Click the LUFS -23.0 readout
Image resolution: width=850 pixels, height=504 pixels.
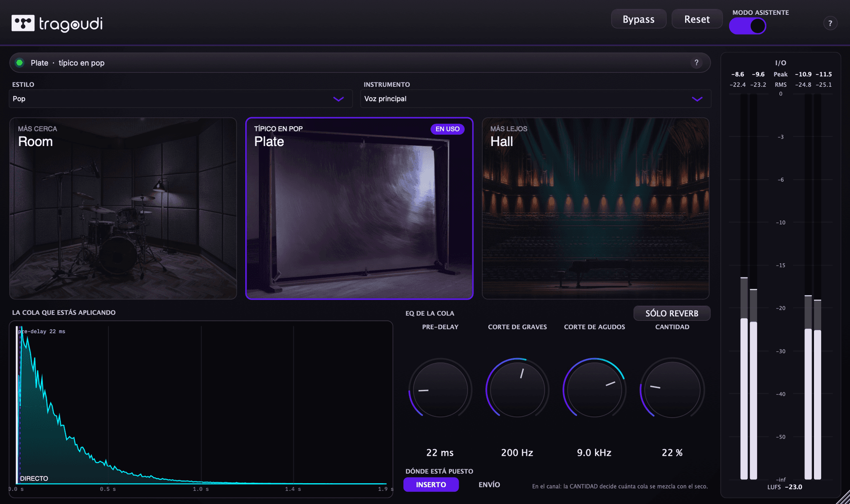tap(785, 487)
